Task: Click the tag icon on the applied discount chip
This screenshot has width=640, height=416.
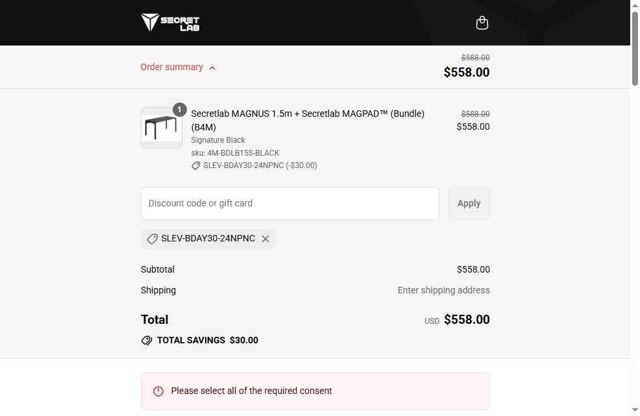Action: [x=152, y=239]
